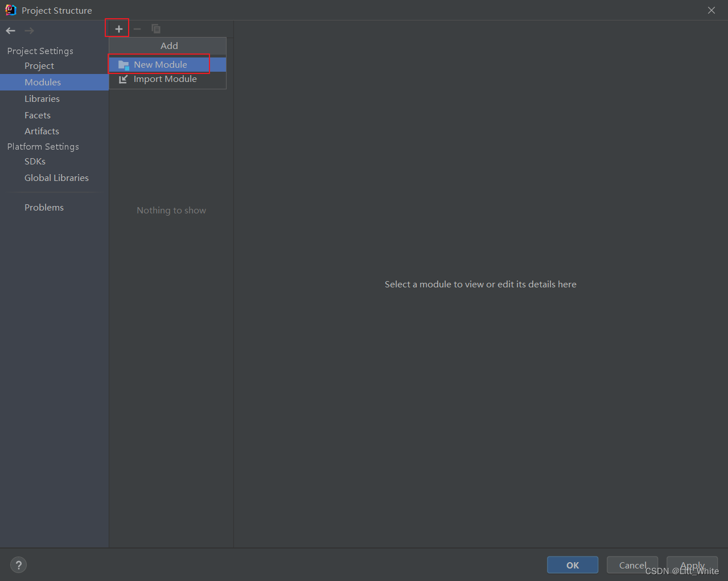728x581 pixels.
Task: Open SDKs under Platform Settings
Action: pos(35,162)
